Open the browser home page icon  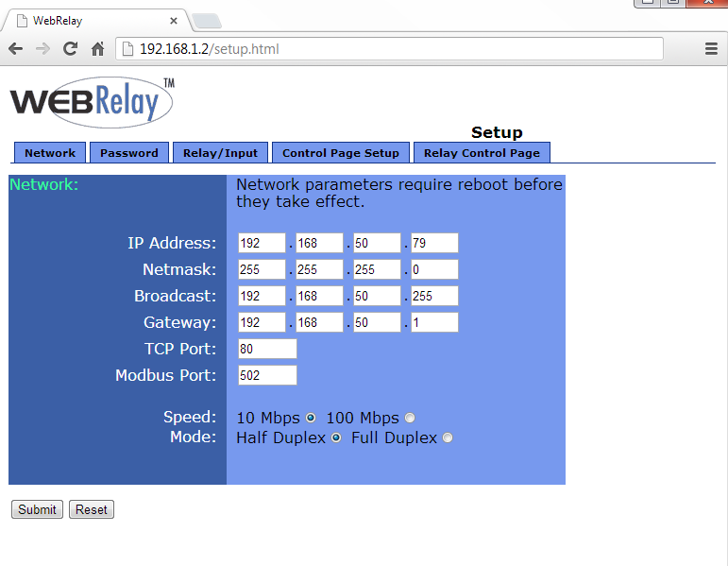tap(97, 49)
